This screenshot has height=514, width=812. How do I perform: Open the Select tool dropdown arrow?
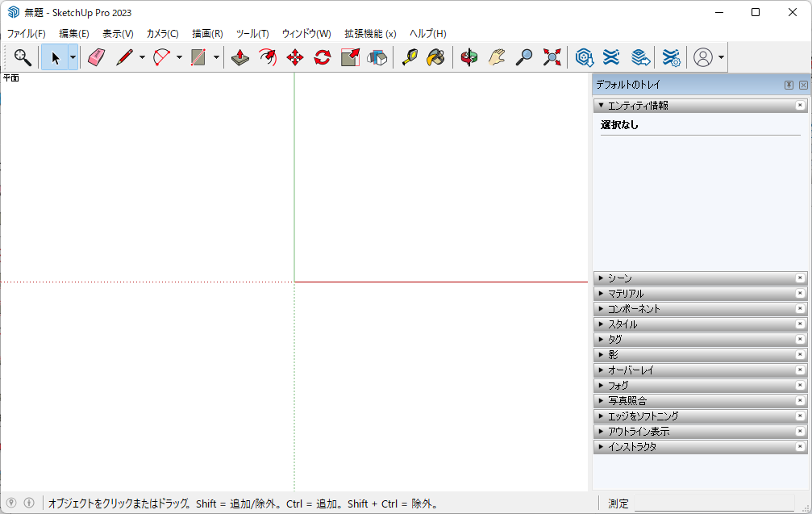[x=73, y=57]
